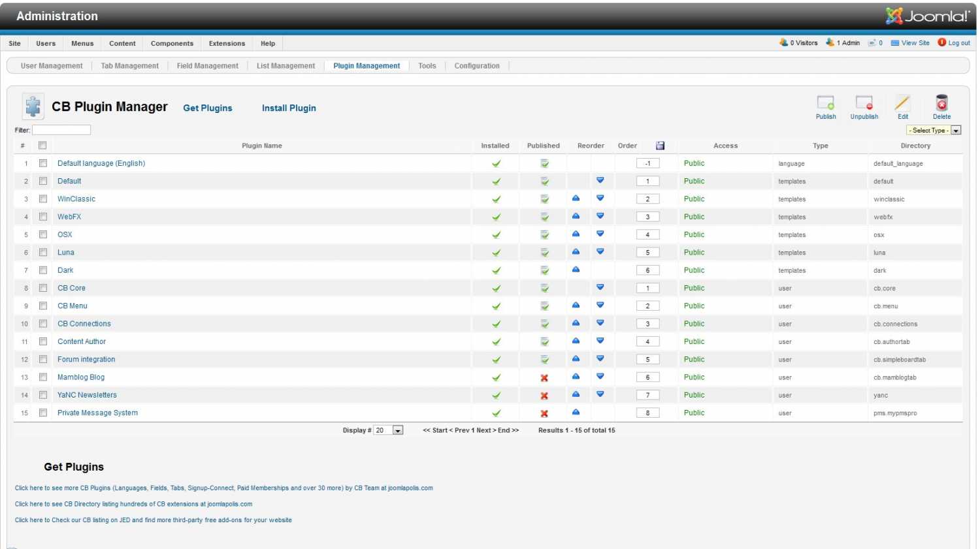This screenshot has width=980, height=549.
Task: Move OSX plugin up
Action: [576, 234]
